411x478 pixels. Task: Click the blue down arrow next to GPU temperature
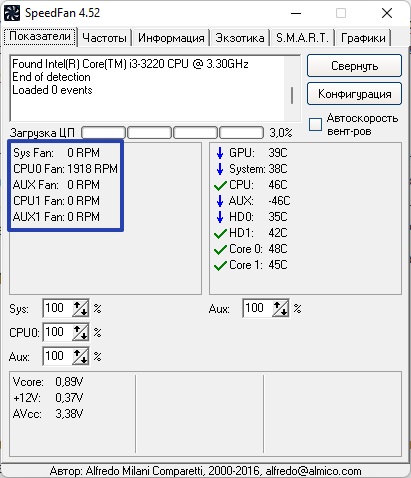tap(220, 153)
